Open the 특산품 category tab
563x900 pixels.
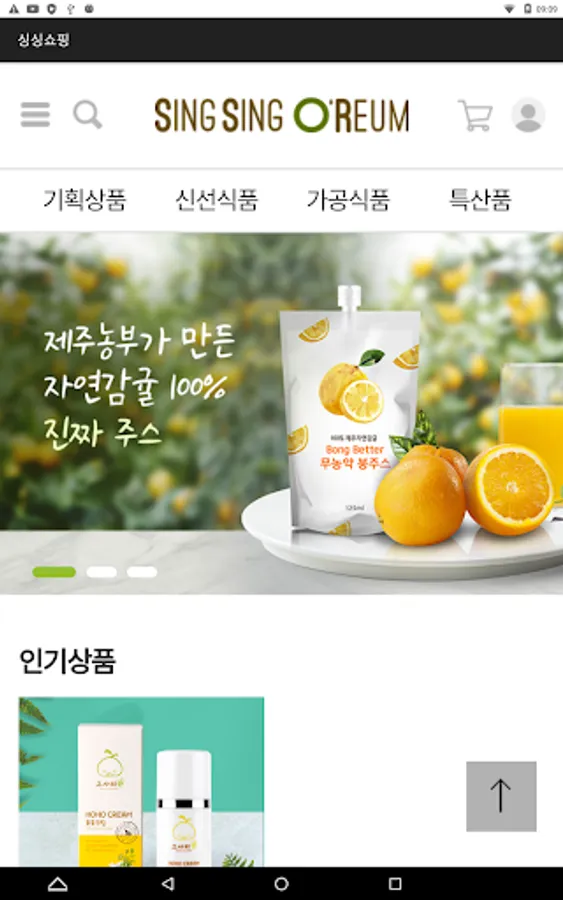(479, 200)
